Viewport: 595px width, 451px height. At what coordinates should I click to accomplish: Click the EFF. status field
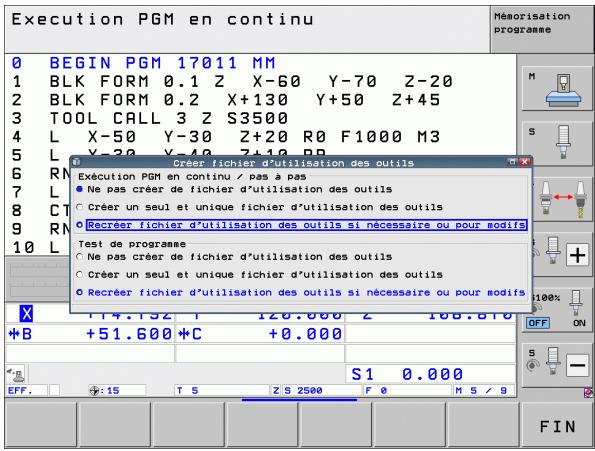(x=27, y=390)
